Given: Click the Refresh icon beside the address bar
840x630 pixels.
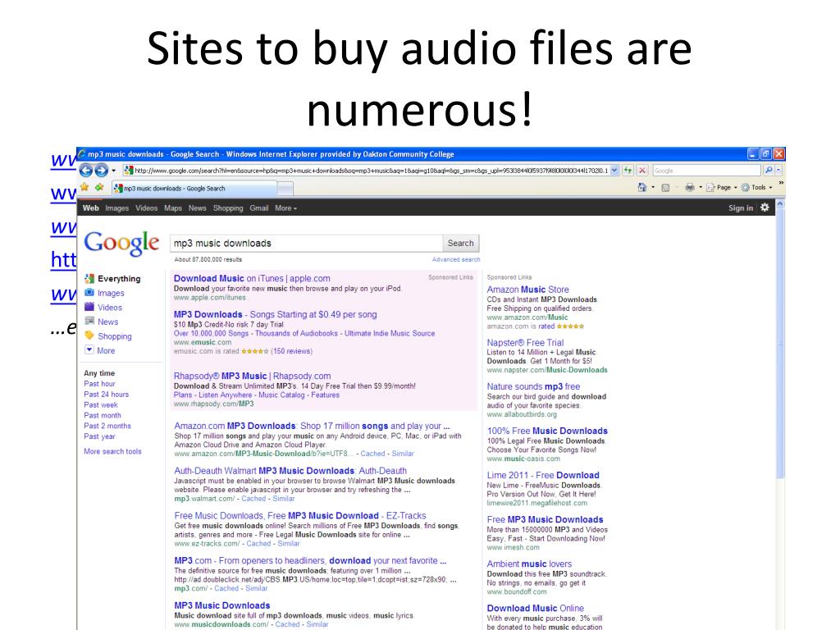Looking at the screenshot, I should 628,171.
